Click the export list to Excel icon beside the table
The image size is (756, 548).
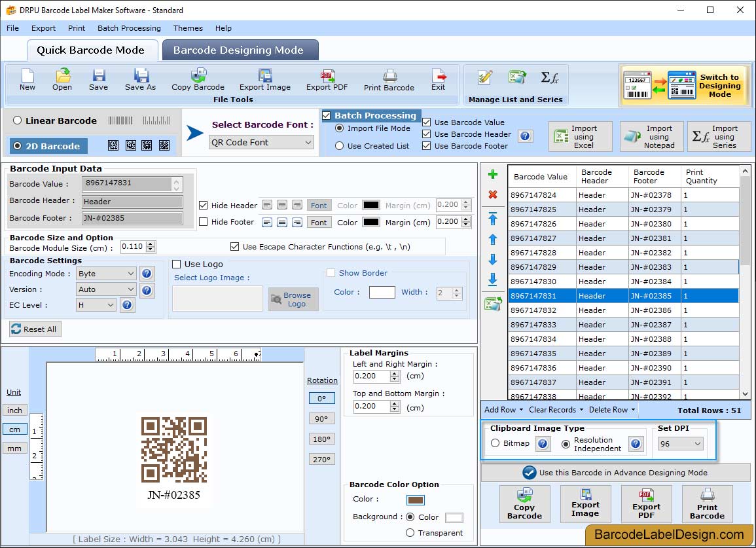493,303
